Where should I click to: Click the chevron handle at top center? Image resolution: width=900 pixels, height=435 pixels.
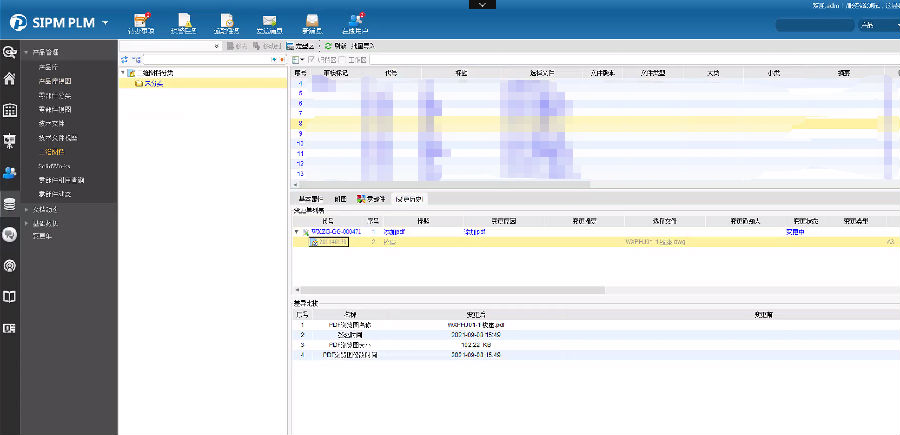point(483,5)
